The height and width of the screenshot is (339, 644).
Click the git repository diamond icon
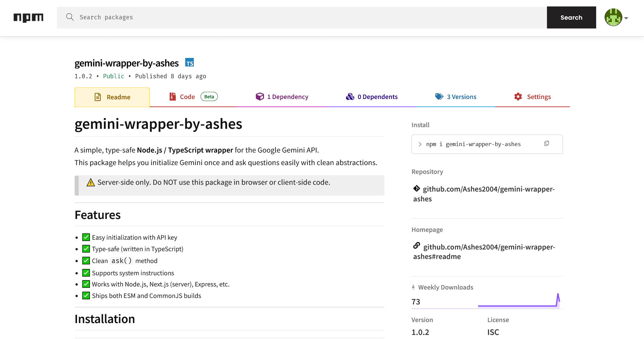click(x=417, y=188)
